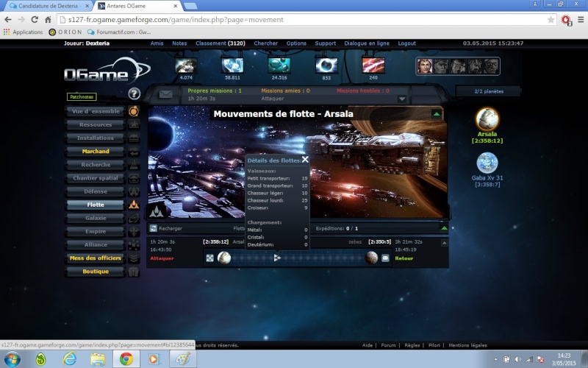Image resolution: width=588 pixels, height=368 pixels.
Task: Toggle fleet row details with the small arrow
Action: [445, 243]
